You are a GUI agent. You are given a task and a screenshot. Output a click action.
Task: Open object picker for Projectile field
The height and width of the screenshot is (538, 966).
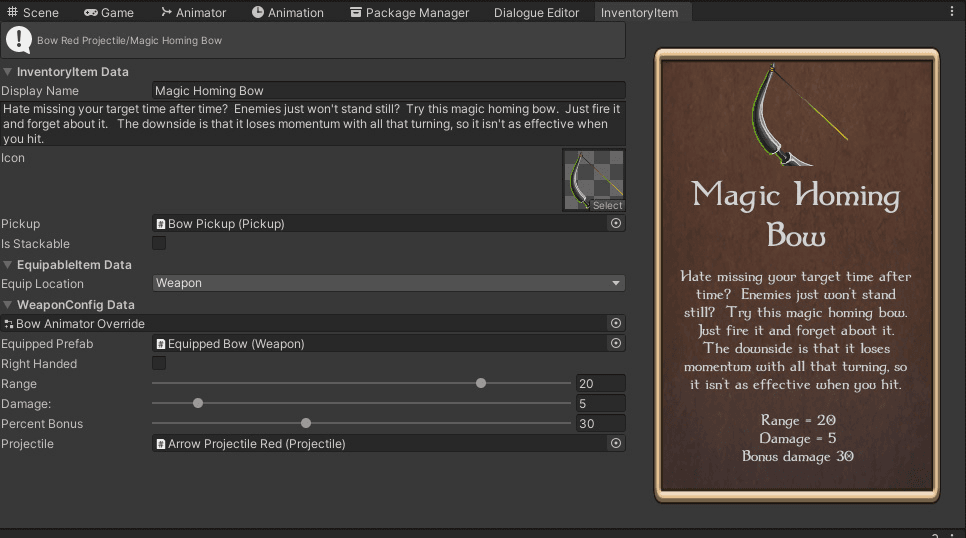[x=616, y=444]
